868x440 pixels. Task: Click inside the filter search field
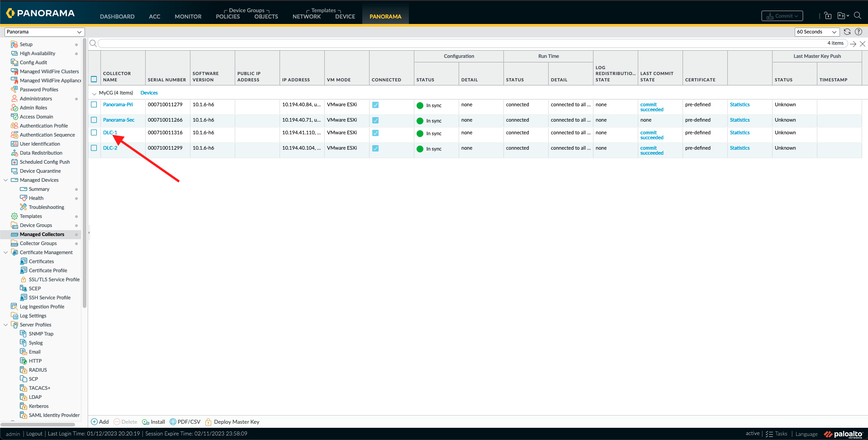click(x=271, y=43)
